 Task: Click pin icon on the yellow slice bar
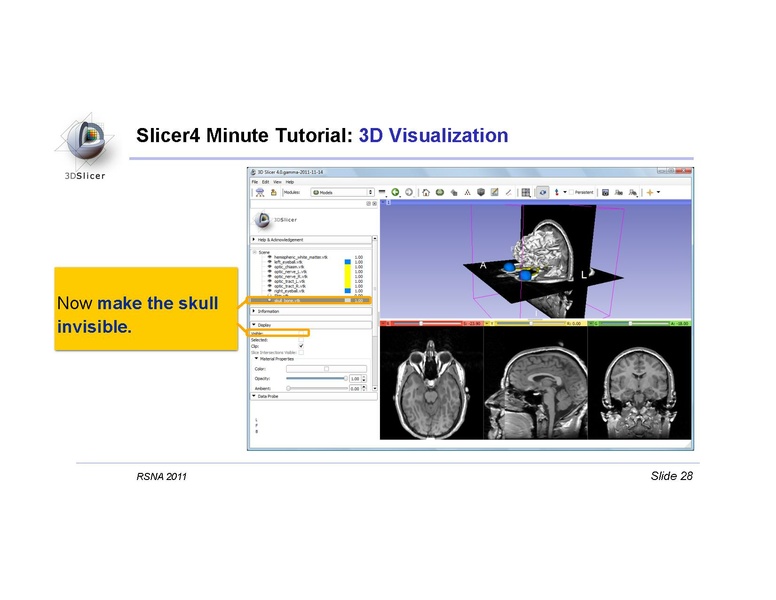[x=486, y=323]
